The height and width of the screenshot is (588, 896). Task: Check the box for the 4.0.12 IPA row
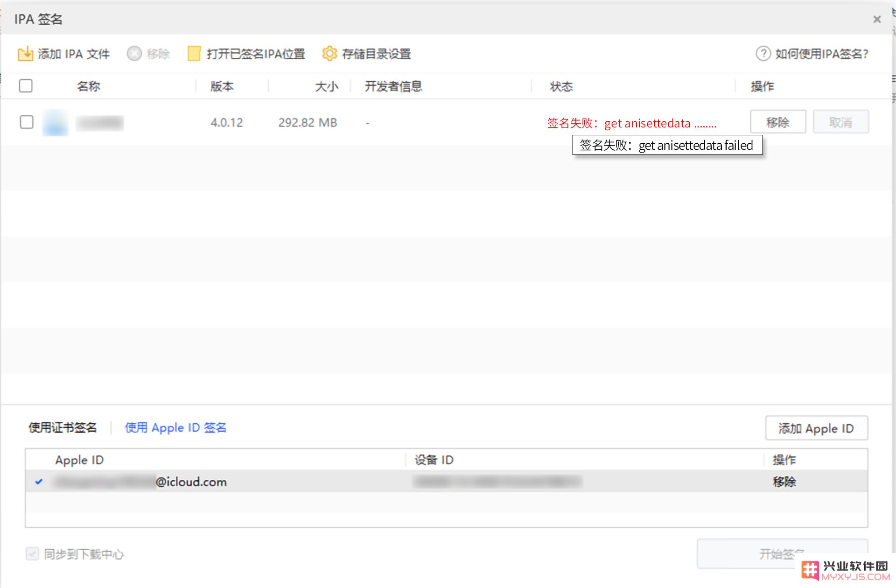[27, 122]
